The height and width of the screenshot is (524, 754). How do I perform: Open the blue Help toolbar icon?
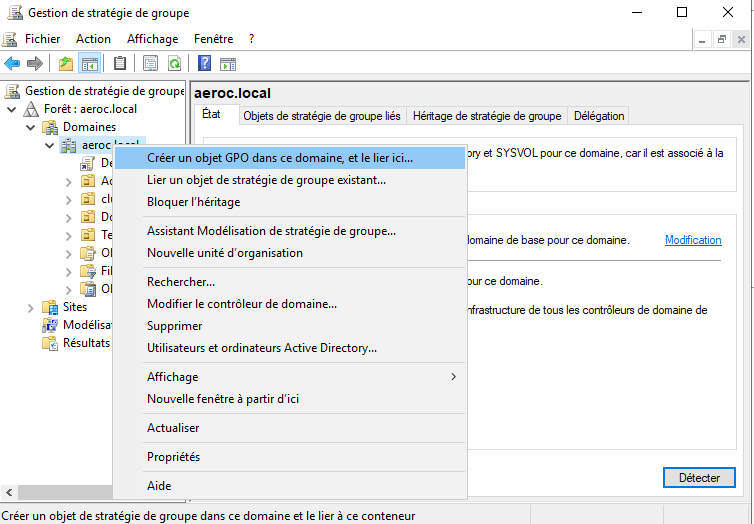204,64
